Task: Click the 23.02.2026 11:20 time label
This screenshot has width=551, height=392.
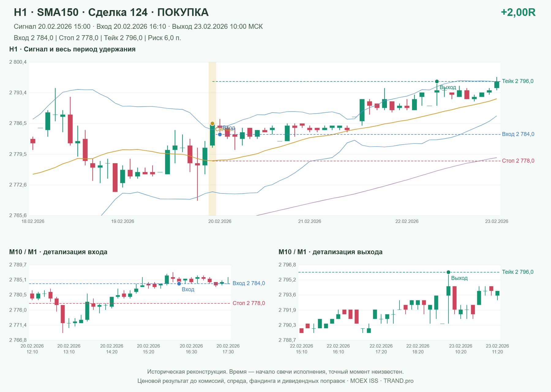Action: tap(497, 349)
